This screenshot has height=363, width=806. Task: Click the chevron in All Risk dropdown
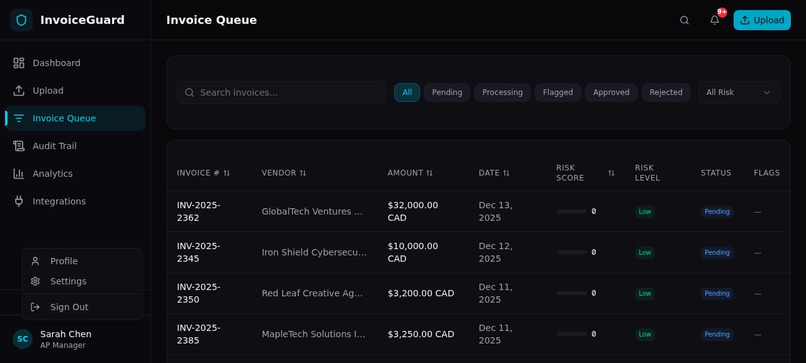pyautogui.click(x=767, y=93)
